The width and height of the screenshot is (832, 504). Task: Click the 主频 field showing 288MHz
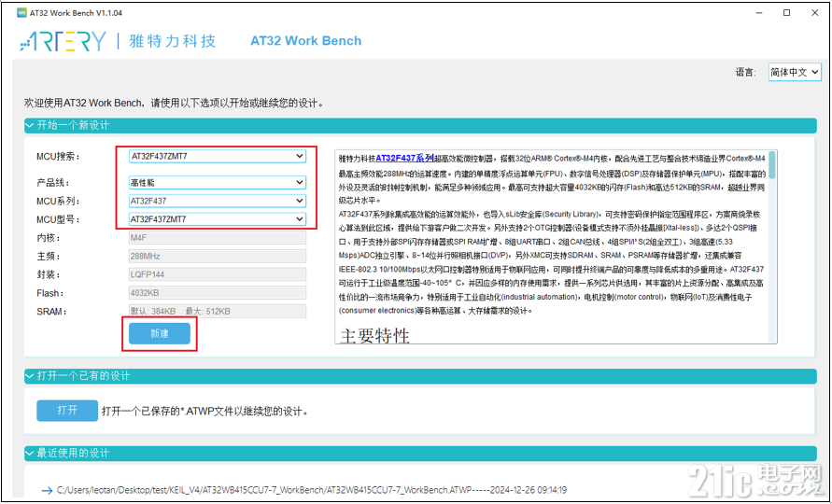(x=217, y=257)
